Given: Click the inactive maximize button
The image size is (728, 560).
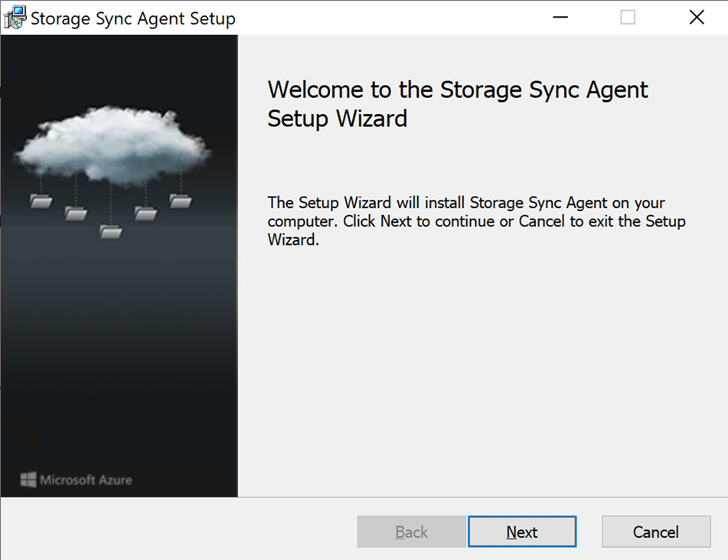Looking at the screenshot, I should point(628,17).
